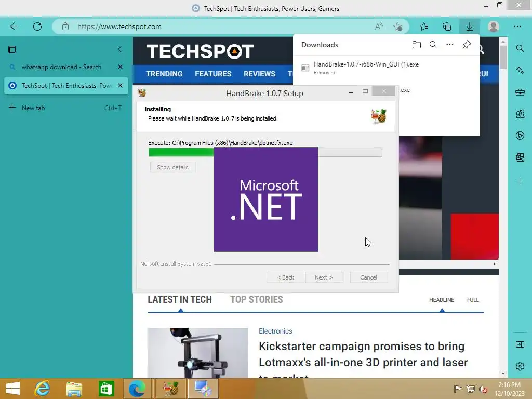Open More options in Downloads panel
Image resolution: width=532 pixels, height=399 pixels.
450,45
